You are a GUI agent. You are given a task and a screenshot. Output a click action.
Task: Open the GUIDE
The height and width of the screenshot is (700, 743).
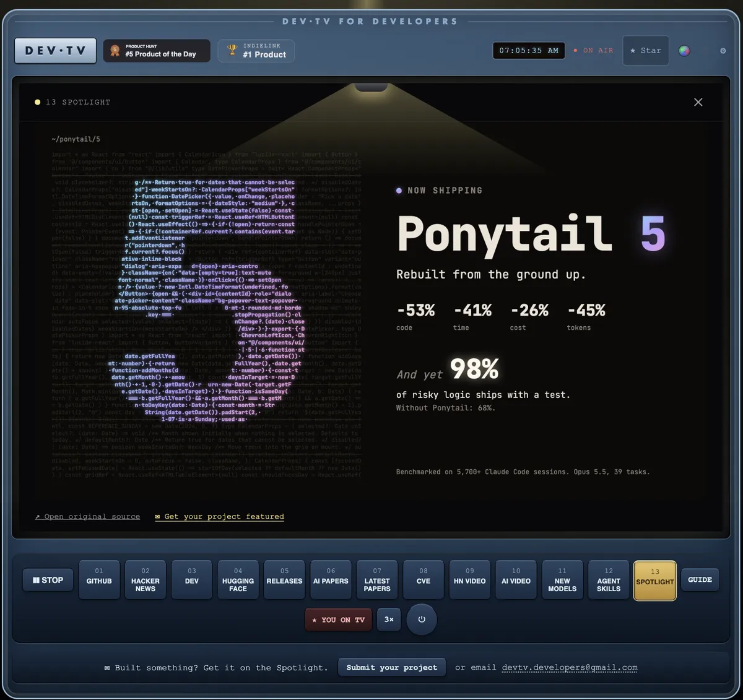[x=700, y=580]
